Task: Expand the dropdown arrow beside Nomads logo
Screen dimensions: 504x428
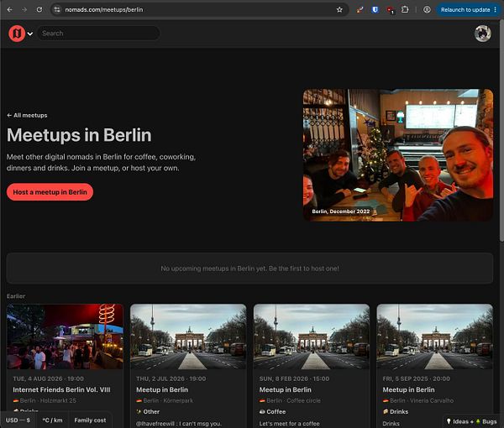Action: (30, 34)
